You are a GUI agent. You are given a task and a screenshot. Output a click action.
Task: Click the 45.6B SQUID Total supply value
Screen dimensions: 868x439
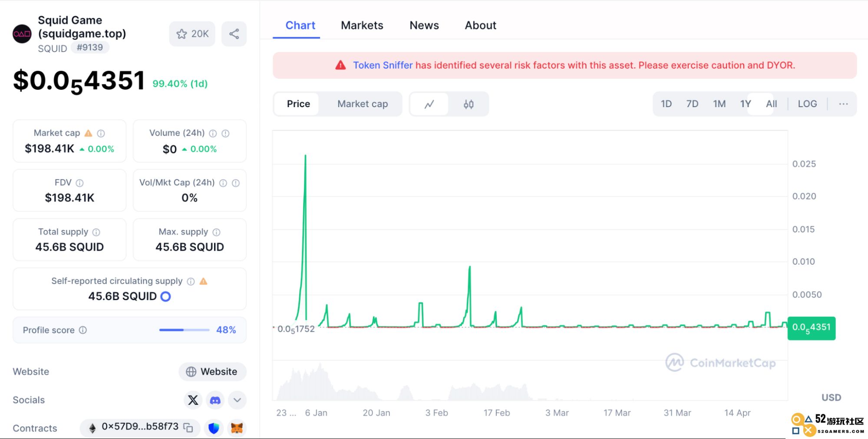pyautogui.click(x=69, y=247)
